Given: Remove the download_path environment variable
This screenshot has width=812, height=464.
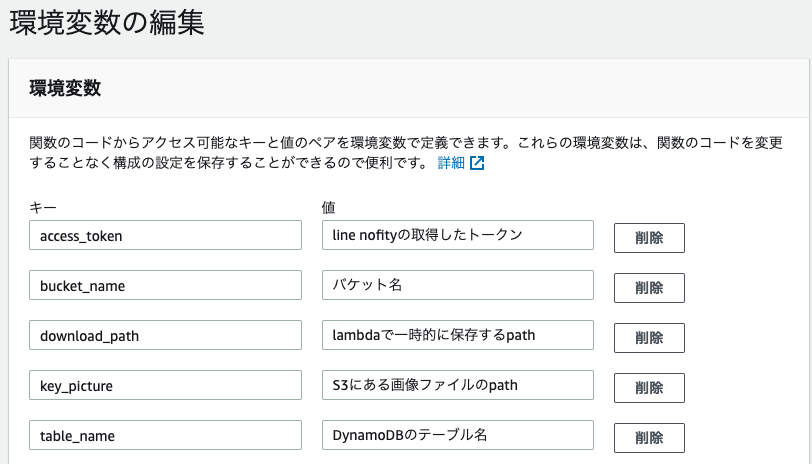Looking at the screenshot, I should 649,338.
